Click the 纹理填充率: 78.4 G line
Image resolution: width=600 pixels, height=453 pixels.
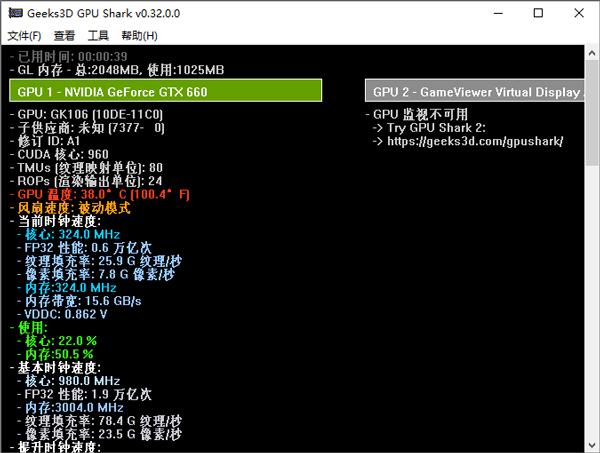pos(99,421)
